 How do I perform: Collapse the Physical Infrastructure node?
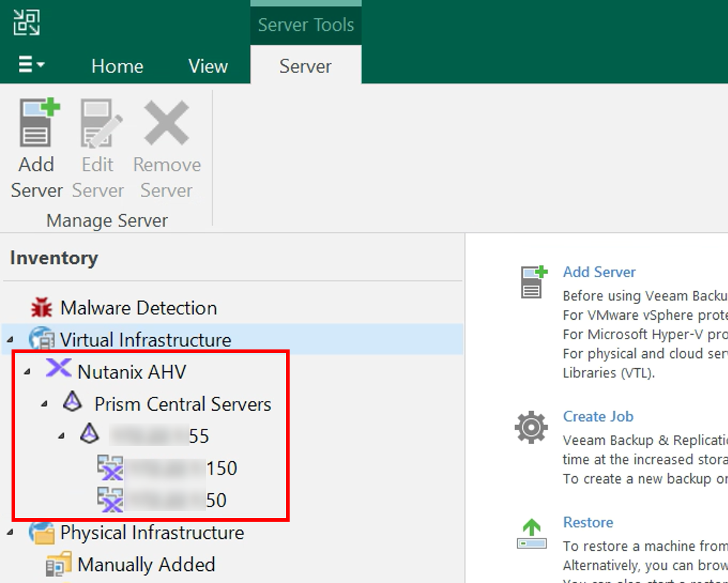[x=11, y=533]
